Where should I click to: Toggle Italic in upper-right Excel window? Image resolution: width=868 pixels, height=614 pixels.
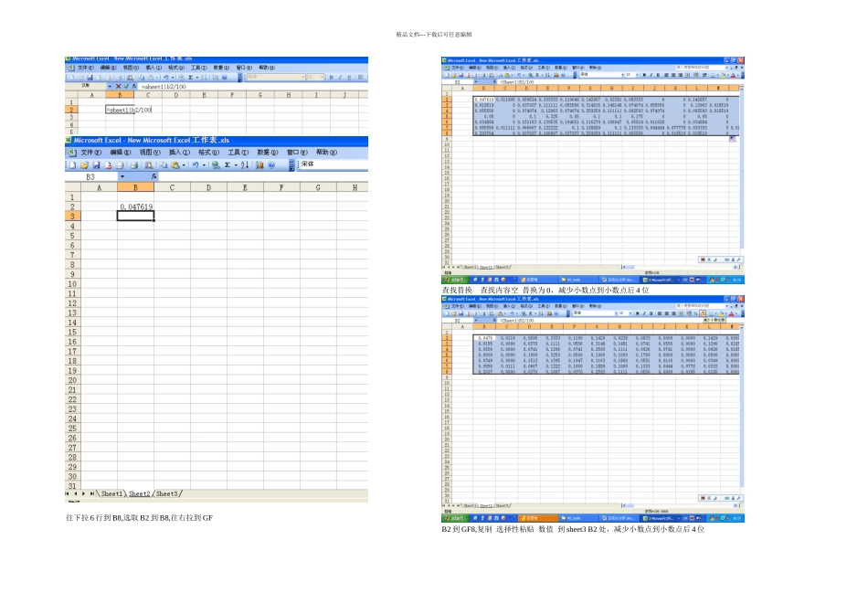pos(651,75)
